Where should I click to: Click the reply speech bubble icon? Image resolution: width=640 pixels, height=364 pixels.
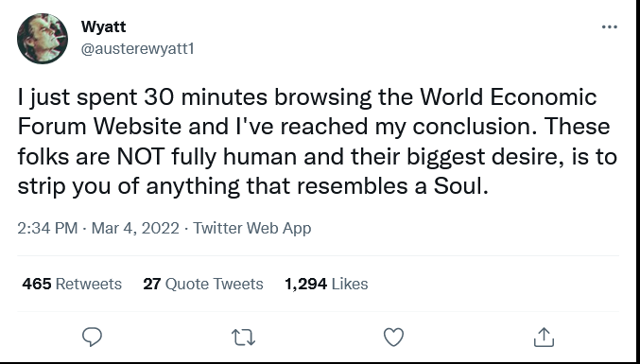(x=93, y=338)
